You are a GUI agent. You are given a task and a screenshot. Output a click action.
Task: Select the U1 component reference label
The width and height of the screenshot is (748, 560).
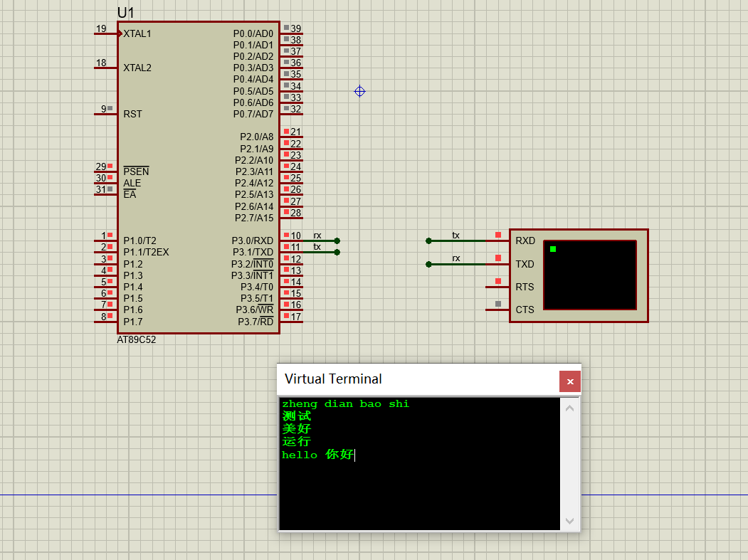(x=126, y=13)
